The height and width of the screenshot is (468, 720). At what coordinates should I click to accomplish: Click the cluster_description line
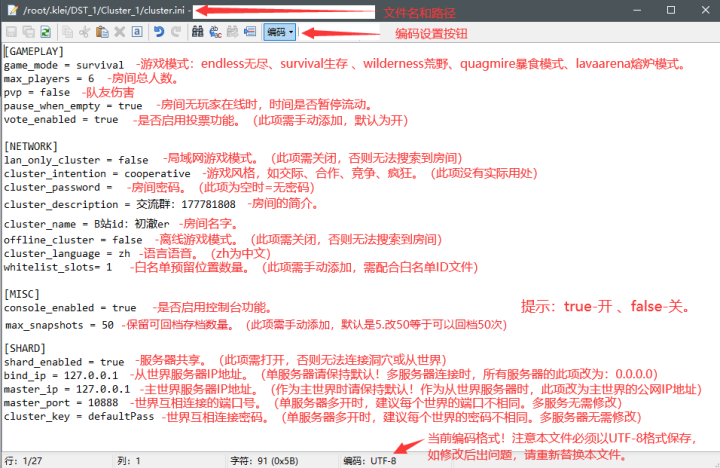pyautogui.click(x=119, y=204)
